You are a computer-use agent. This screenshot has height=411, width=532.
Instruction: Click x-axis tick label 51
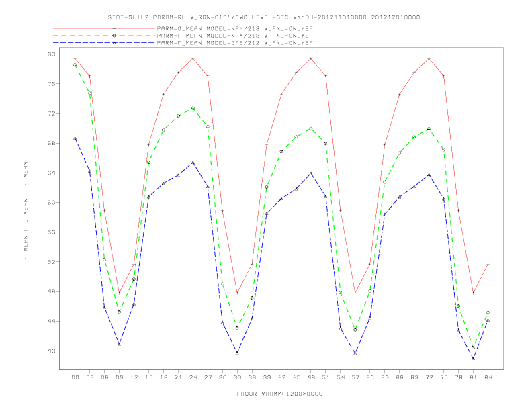click(x=326, y=377)
